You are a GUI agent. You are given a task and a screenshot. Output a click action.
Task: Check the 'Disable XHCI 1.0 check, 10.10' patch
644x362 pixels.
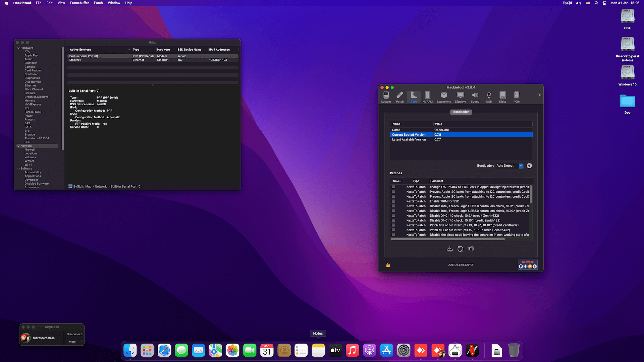click(393, 221)
